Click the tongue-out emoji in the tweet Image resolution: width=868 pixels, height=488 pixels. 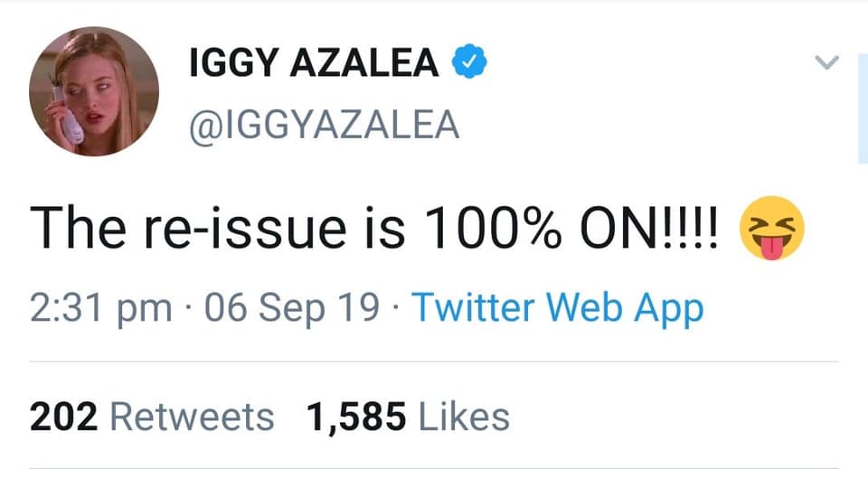click(771, 232)
